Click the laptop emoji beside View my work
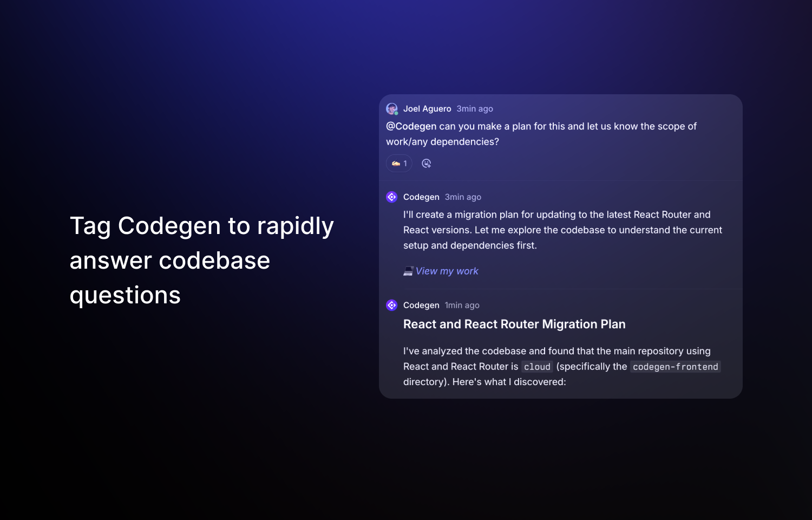This screenshot has height=520, width=812. click(408, 271)
